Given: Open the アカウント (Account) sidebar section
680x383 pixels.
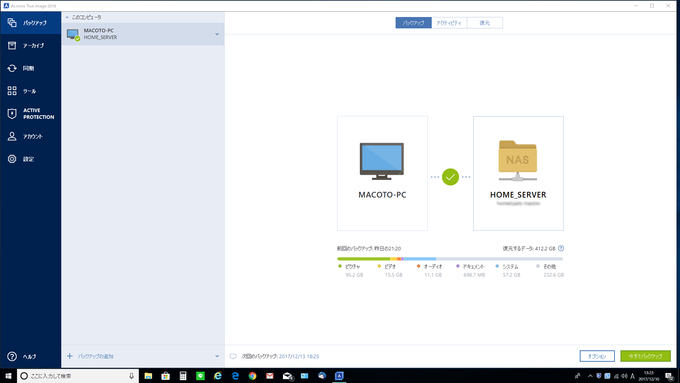Looking at the screenshot, I should click(30, 136).
